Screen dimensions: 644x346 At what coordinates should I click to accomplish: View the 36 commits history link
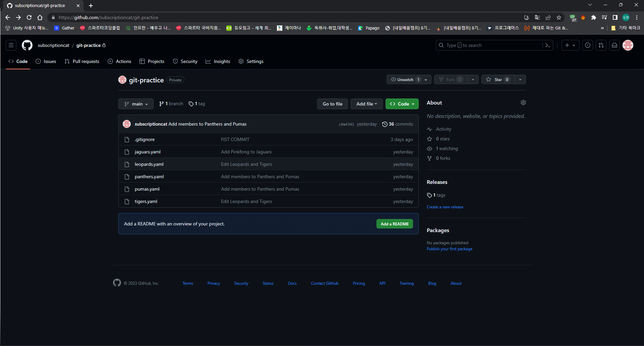pyautogui.click(x=398, y=124)
